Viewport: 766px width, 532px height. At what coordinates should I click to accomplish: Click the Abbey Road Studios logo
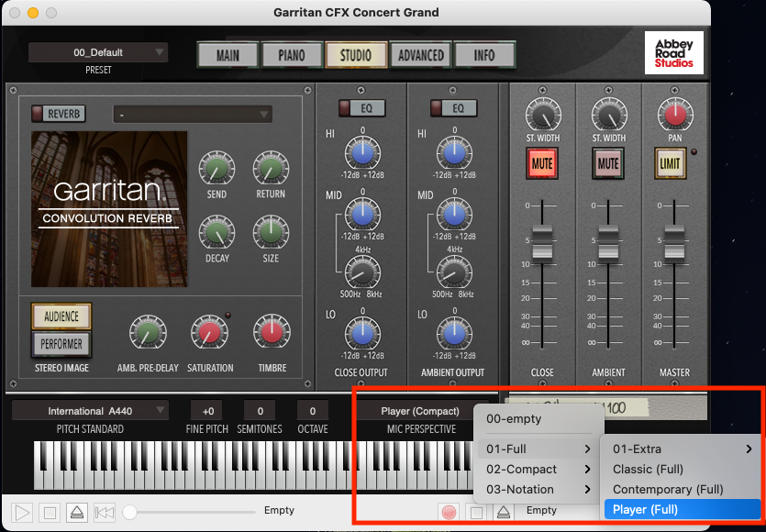(674, 53)
